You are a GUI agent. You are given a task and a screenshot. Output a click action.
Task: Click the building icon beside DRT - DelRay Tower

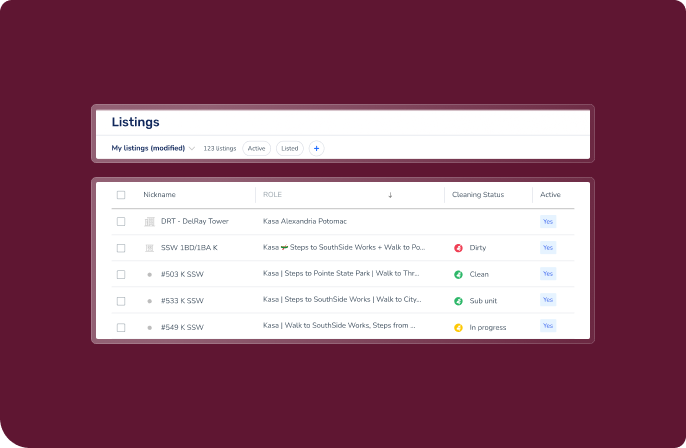[150, 221]
